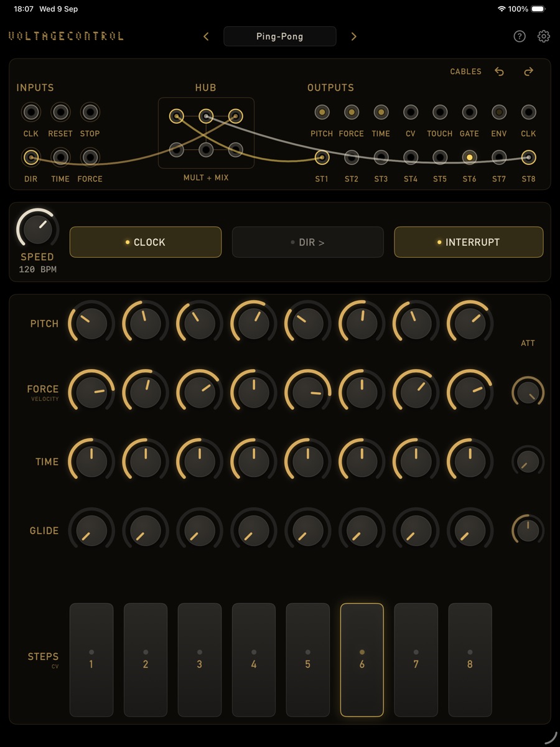Go to next preset arrow

[353, 37]
